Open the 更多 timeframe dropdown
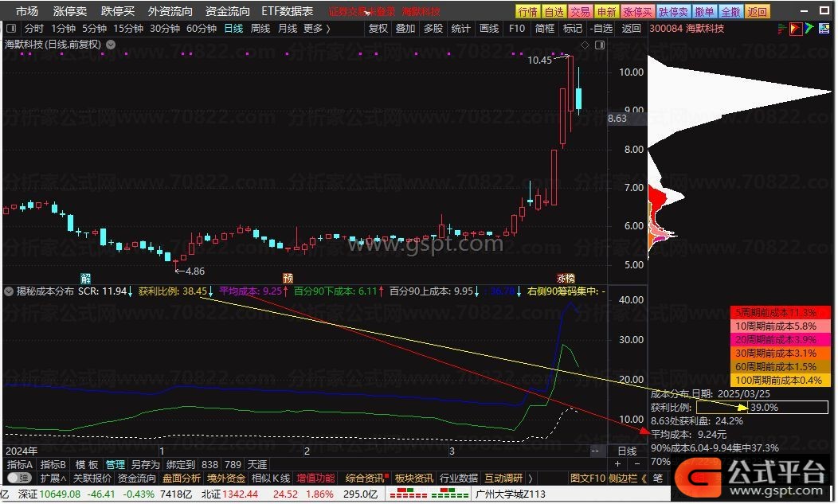 pyautogui.click(x=317, y=29)
